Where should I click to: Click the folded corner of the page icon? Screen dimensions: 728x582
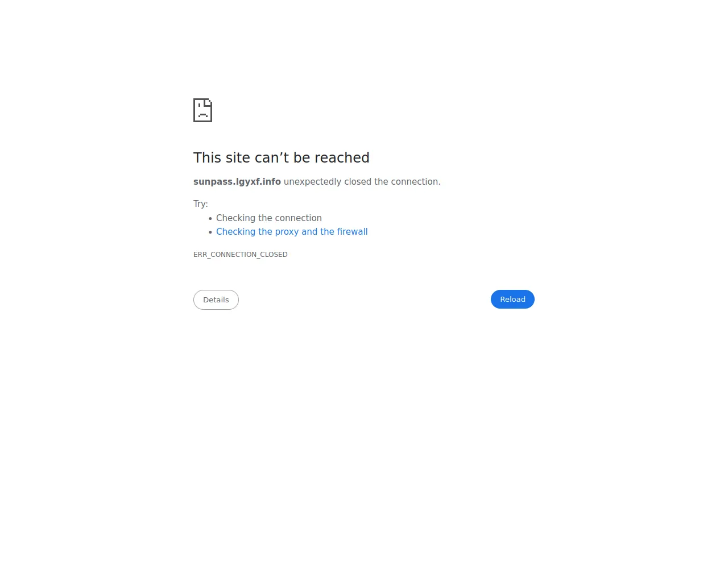click(209, 102)
